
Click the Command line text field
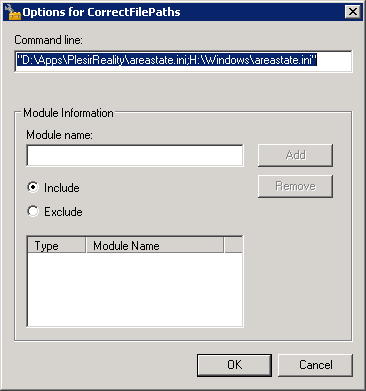coord(183,61)
